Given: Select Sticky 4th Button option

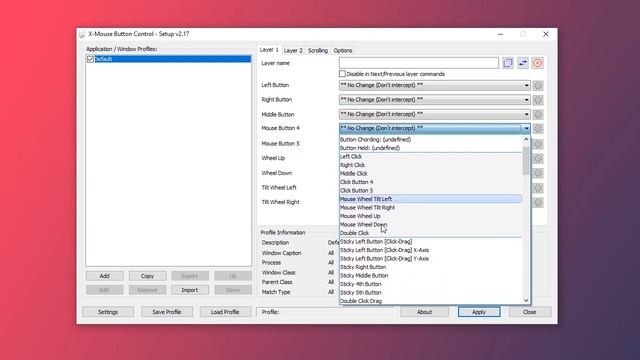Looking at the screenshot, I should pyautogui.click(x=431, y=284).
